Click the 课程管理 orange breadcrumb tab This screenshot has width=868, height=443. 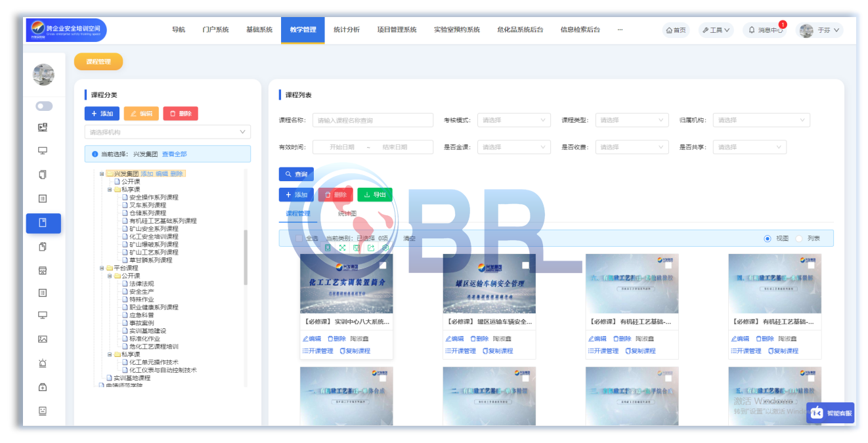[x=98, y=62]
